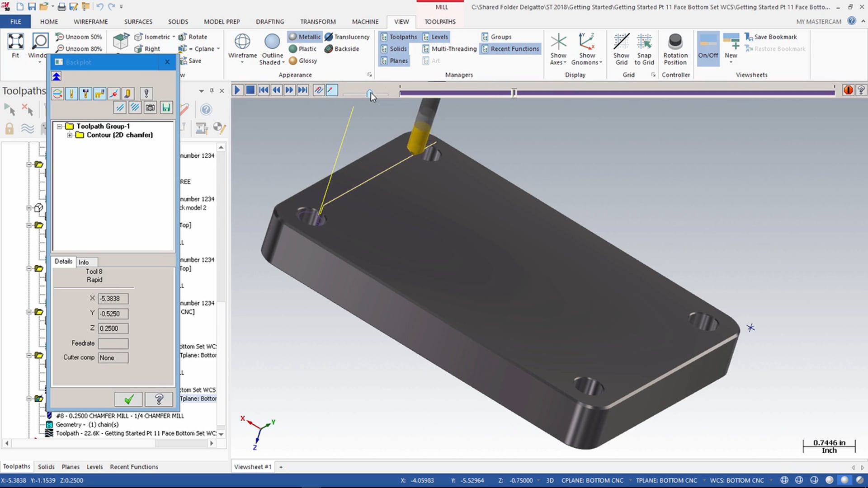Toggle display holder in Backplot dialog
This screenshot has width=868, height=488.
(85, 94)
